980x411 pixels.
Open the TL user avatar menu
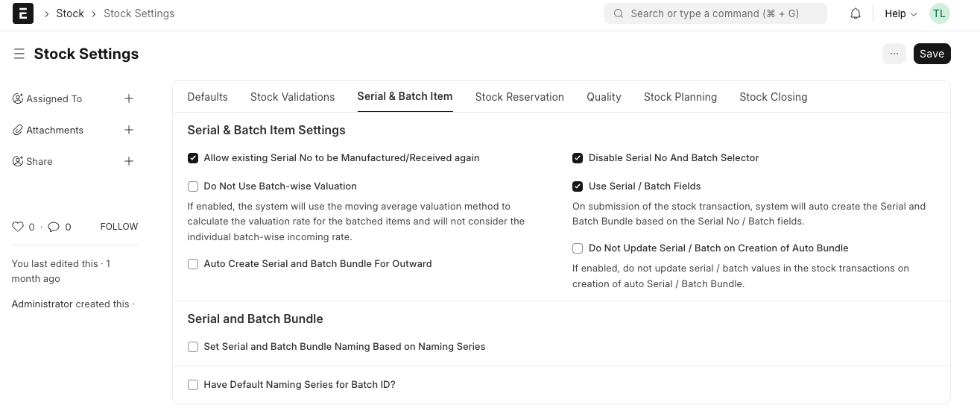point(939,13)
